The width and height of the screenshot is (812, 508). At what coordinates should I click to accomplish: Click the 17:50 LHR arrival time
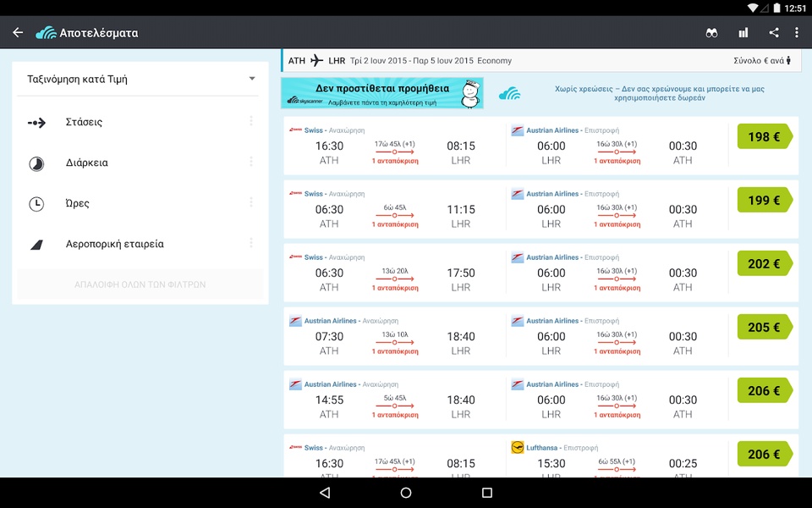(461, 273)
